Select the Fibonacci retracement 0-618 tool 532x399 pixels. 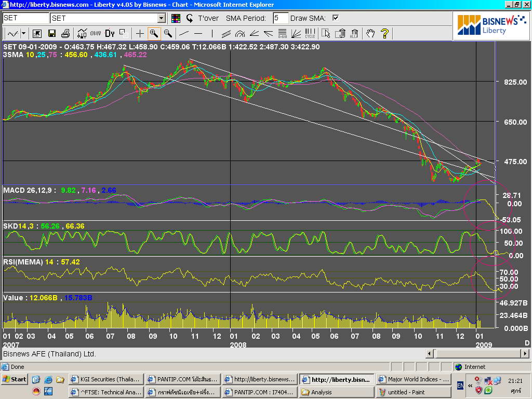[282, 33]
